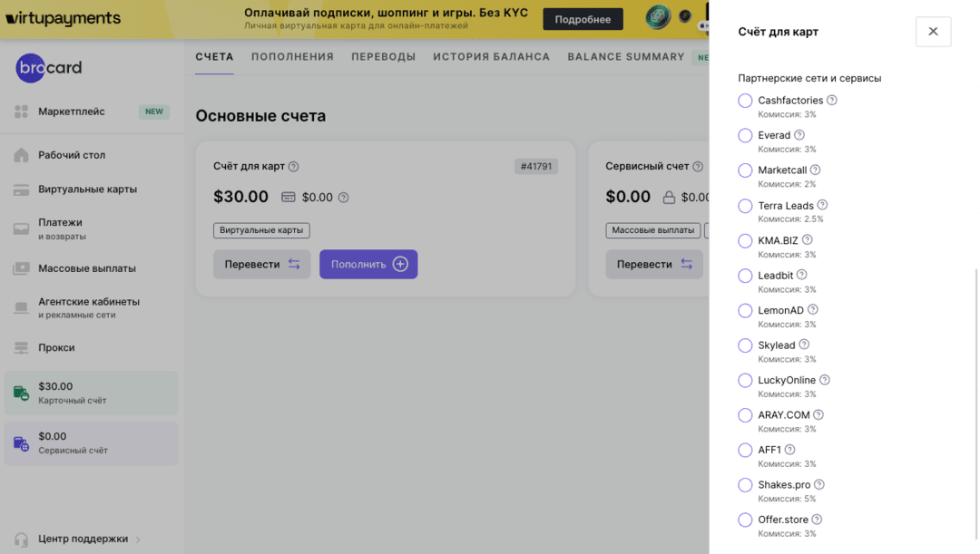Select the Everad radio button
Screen dimensions: 980x554
tap(745, 135)
